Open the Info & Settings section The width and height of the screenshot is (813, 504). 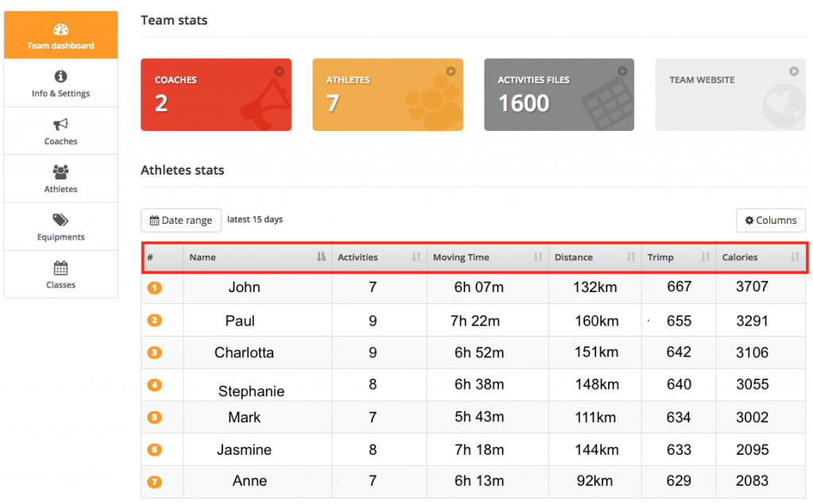pos(60,83)
